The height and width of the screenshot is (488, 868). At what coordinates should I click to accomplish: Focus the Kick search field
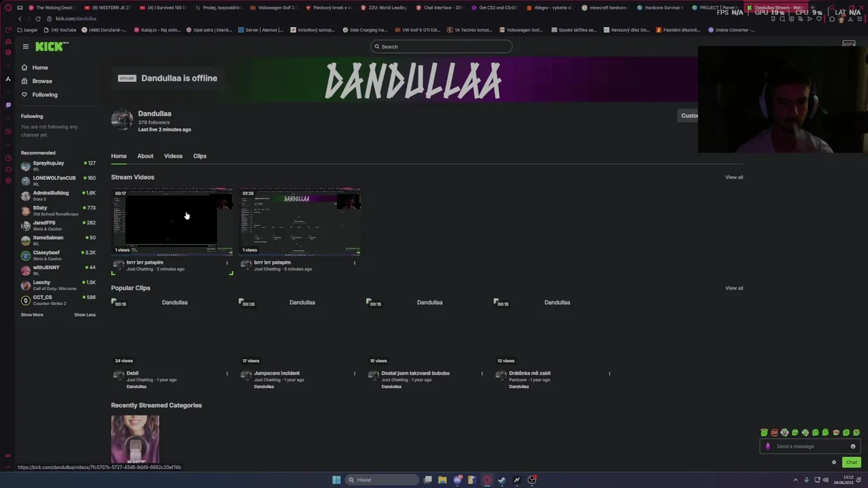[x=441, y=47]
